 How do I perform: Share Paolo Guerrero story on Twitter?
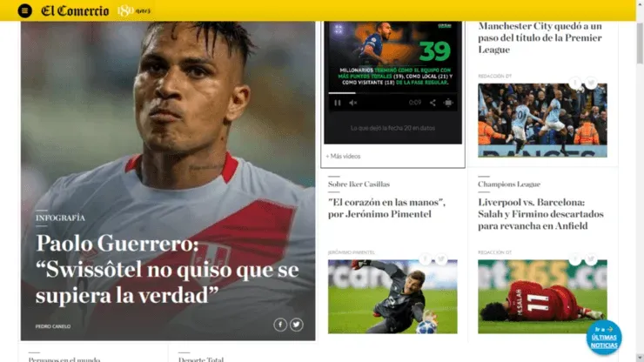296,325
